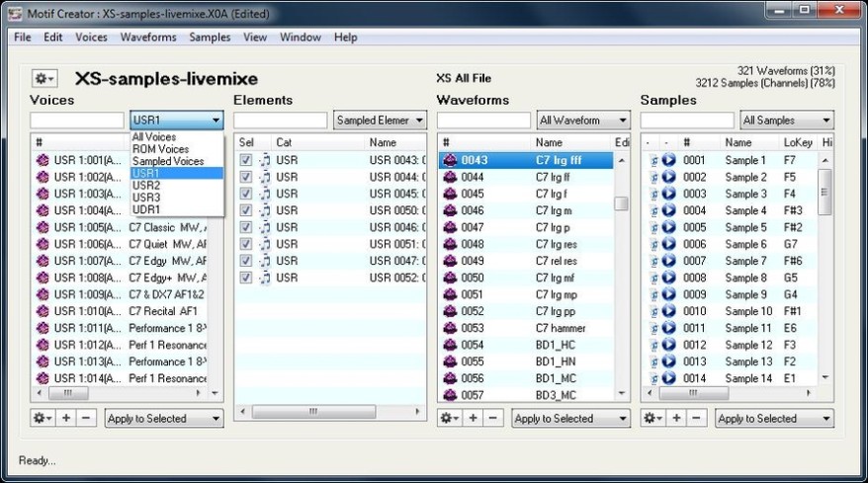Play sample 0002 Sample 2
Image resolution: width=868 pixels, height=483 pixels.
pyautogui.click(x=668, y=177)
